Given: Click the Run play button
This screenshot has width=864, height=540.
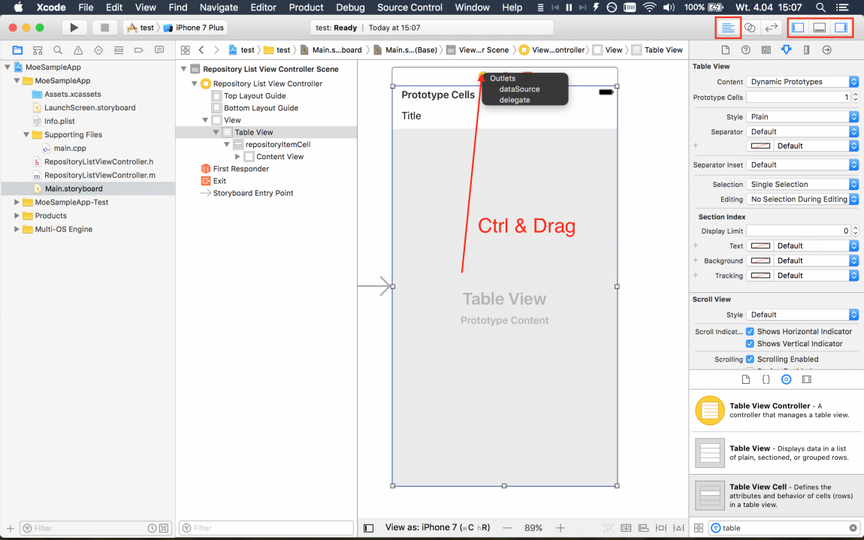Looking at the screenshot, I should click(74, 28).
